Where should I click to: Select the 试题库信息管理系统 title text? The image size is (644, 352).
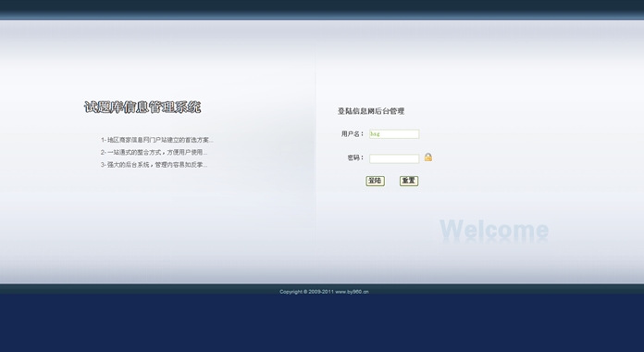pyautogui.click(x=142, y=107)
